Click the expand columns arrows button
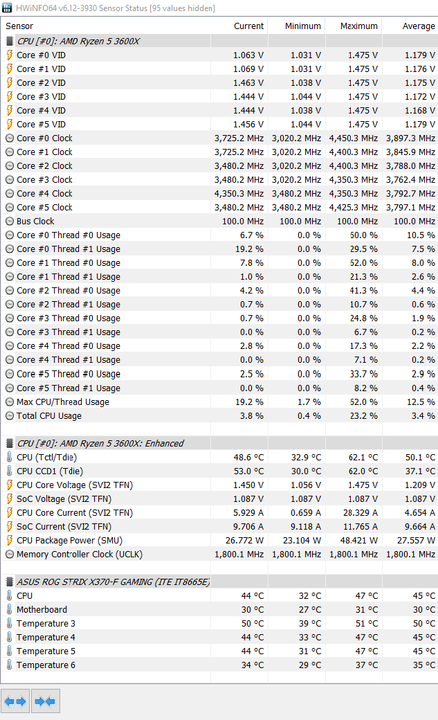Image resolution: width=438 pixels, height=720 pixels. 15,701
